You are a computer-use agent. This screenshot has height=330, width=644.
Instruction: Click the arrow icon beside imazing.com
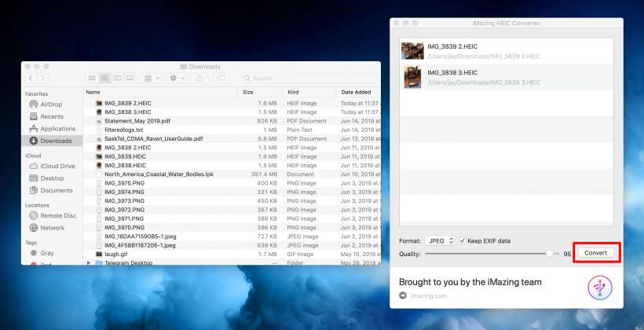pos(403,295)
